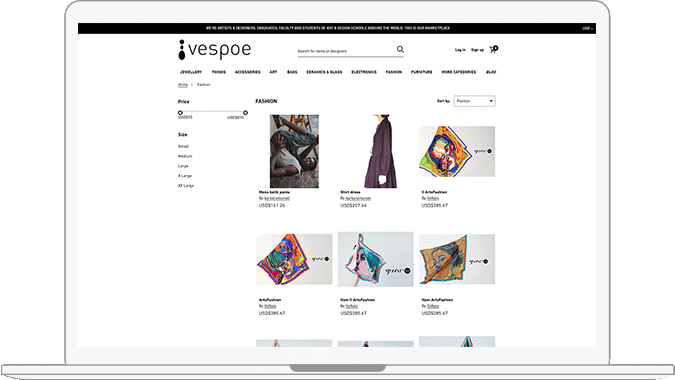The image size is (675, 380).
Task: Click the vespoe logo
Action: point(214,50)
